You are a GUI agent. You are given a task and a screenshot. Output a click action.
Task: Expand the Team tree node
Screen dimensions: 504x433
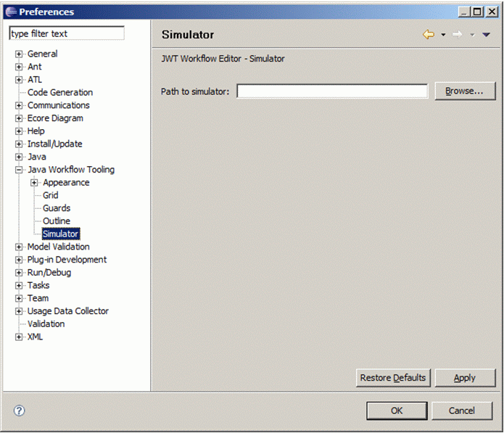click(x=19, y=298)
